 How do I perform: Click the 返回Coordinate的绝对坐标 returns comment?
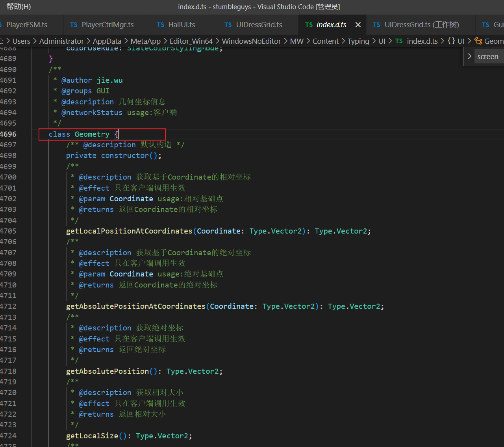[x=168, y=285]
